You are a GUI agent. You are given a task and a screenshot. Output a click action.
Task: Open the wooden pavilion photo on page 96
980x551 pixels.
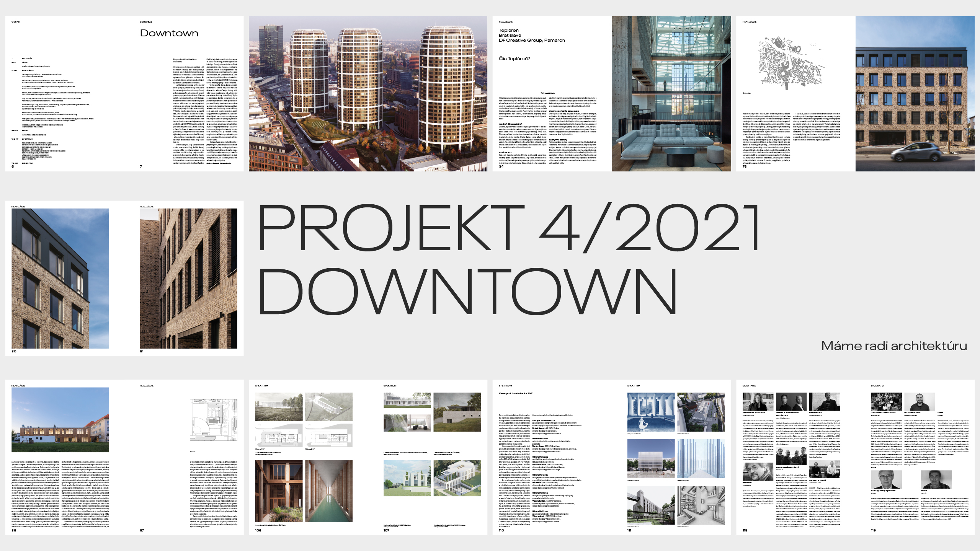60,419
